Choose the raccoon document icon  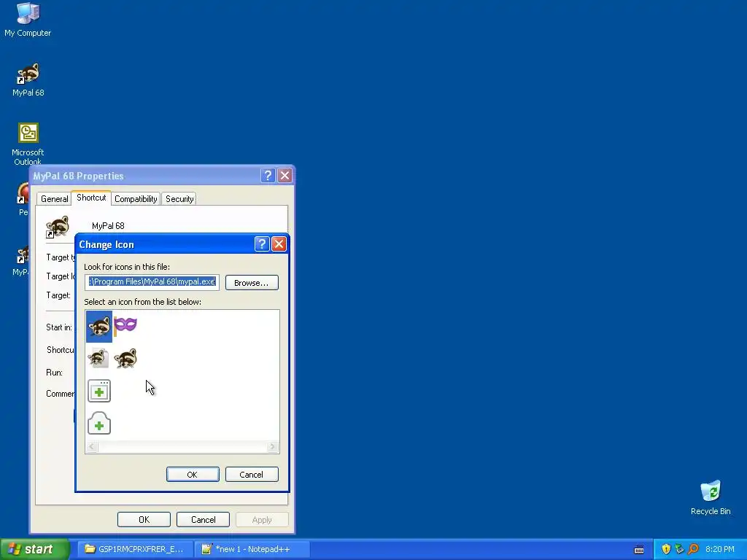coord(98,359)
